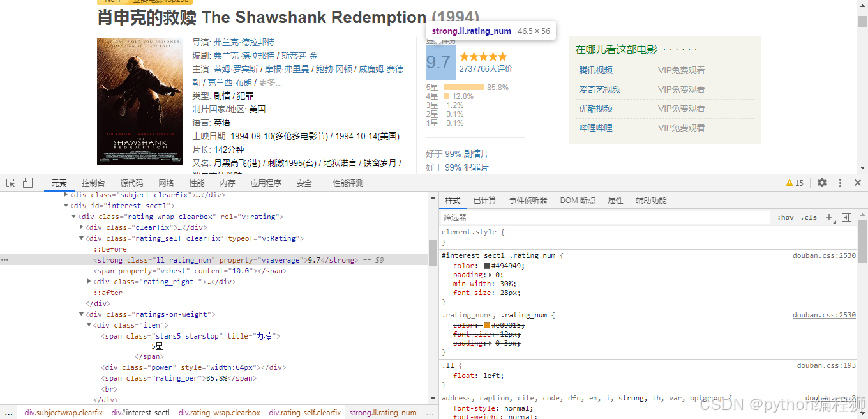868x419 pixels.
Task: Expand the div class clearfix node
Action: click(x=82, y=227)
